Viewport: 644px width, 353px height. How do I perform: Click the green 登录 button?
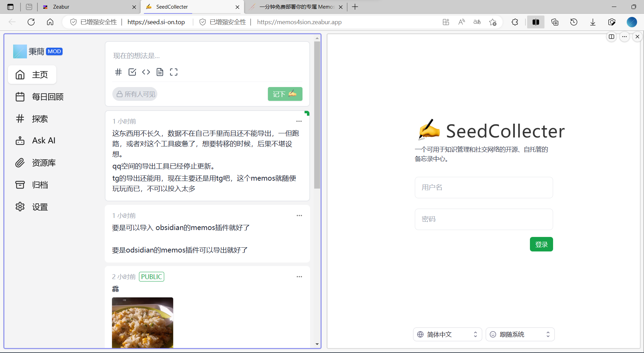coord(541,244)
